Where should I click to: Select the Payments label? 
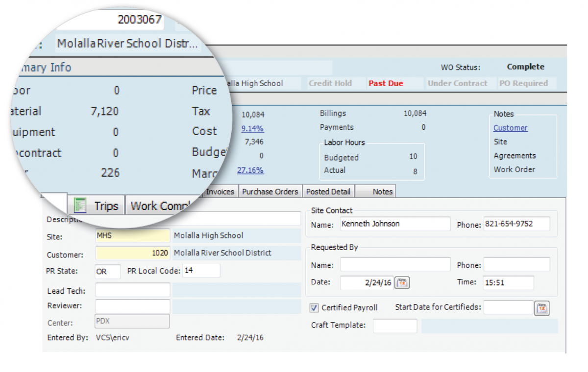tap(337, 127)
